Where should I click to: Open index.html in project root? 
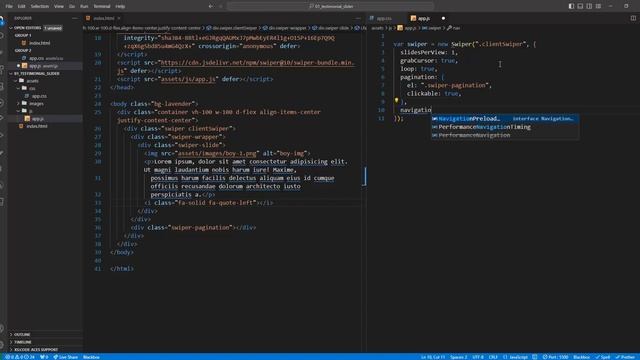pos(37,126)
